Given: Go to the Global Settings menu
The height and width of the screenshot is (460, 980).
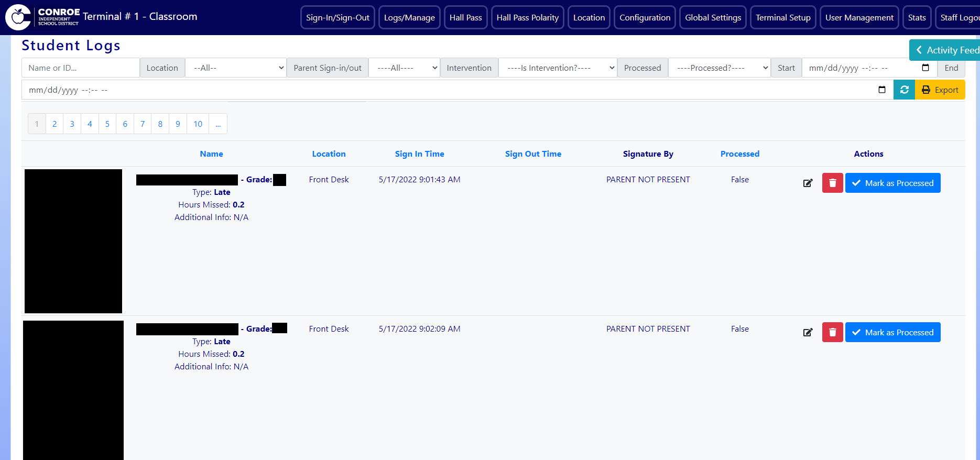Looking at the screenshot, I should [713, 17].
